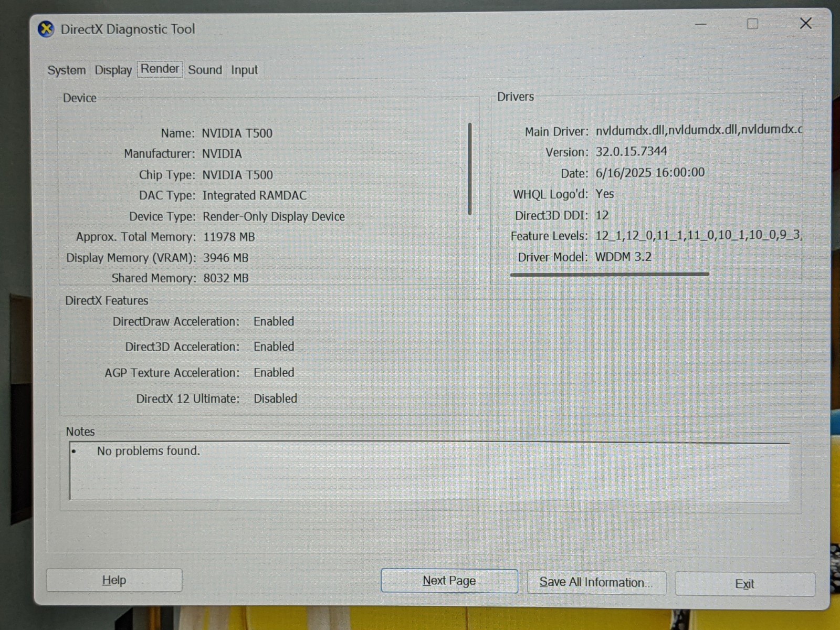Select driver version "32.0.15.7344"
The image size is (840, 630).
point(631,151)
